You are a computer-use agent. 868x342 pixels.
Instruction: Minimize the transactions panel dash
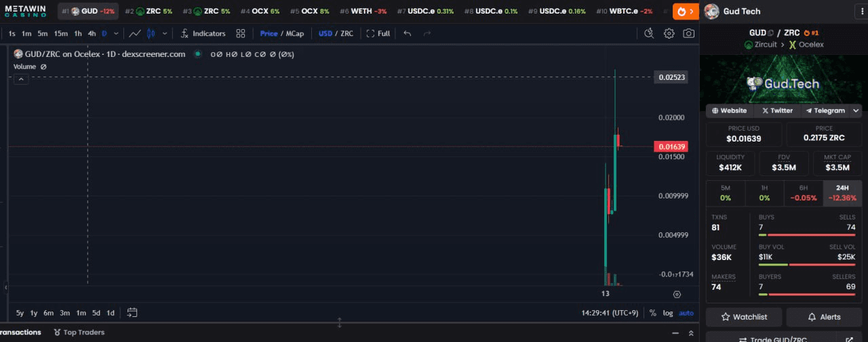(675, 333)
